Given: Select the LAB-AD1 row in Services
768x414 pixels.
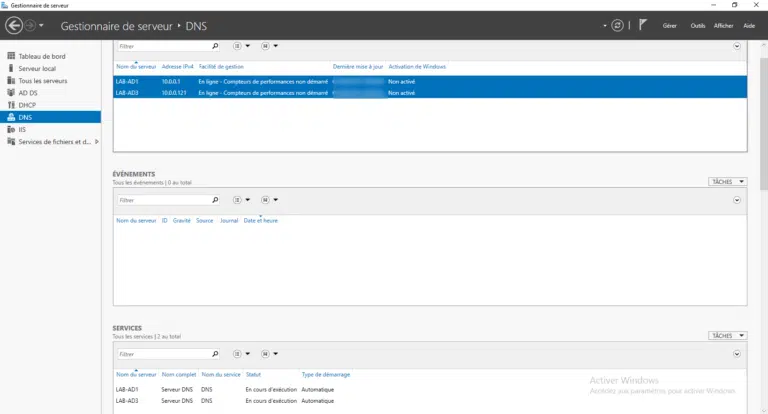Looking at the screenshot, I should [127, 389].
